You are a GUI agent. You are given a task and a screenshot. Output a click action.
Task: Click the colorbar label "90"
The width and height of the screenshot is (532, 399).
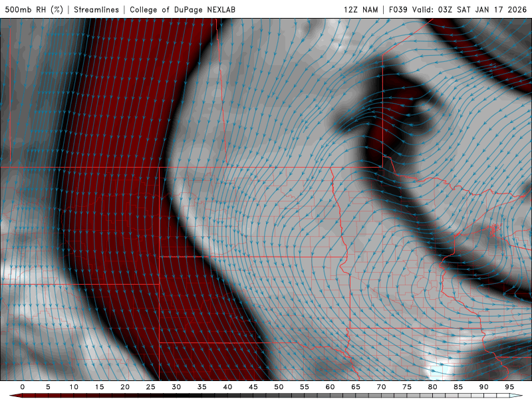[483, 387]
